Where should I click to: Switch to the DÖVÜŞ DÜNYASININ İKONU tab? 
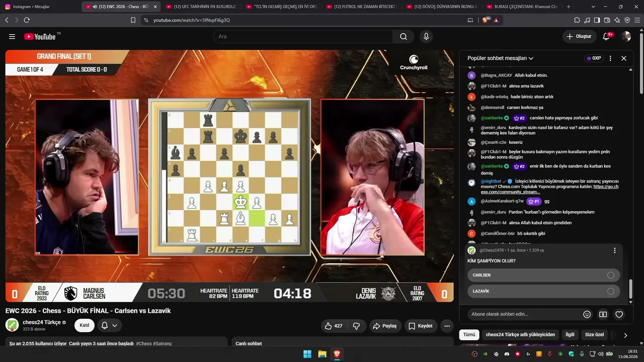tap(443, 7)
